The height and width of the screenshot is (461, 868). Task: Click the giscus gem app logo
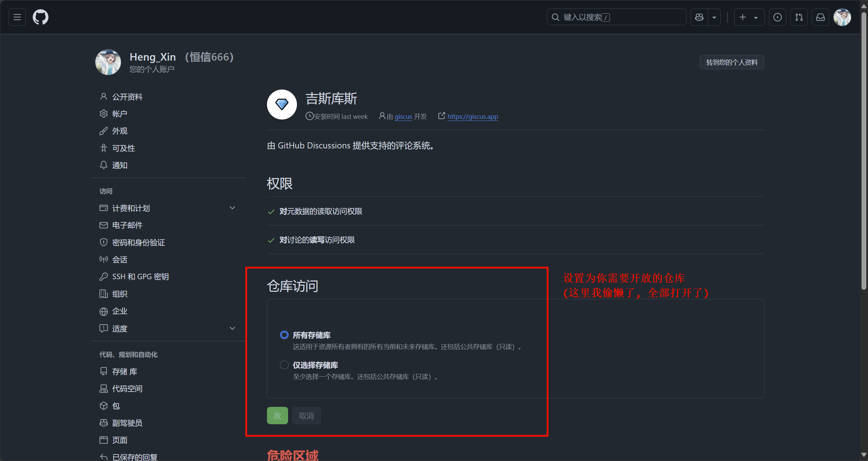coord(282,105)
